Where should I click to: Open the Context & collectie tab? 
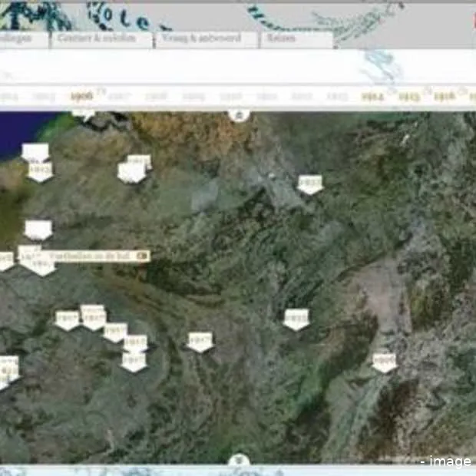pos(101,38)
